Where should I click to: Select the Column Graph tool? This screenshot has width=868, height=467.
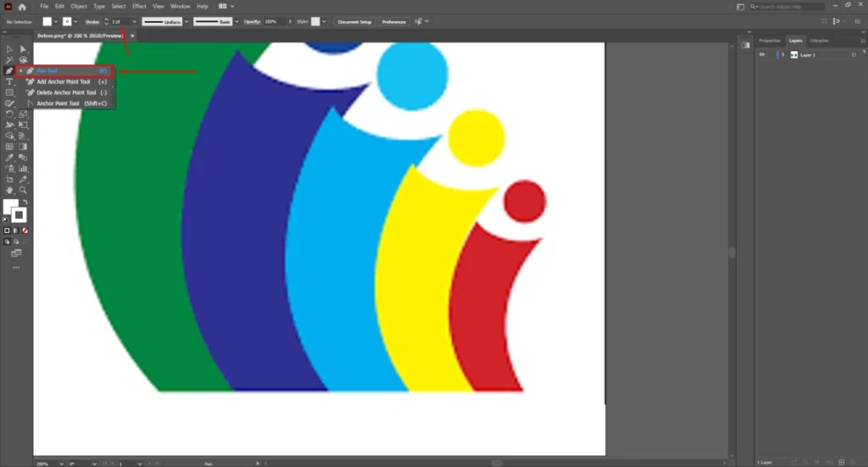23,168
